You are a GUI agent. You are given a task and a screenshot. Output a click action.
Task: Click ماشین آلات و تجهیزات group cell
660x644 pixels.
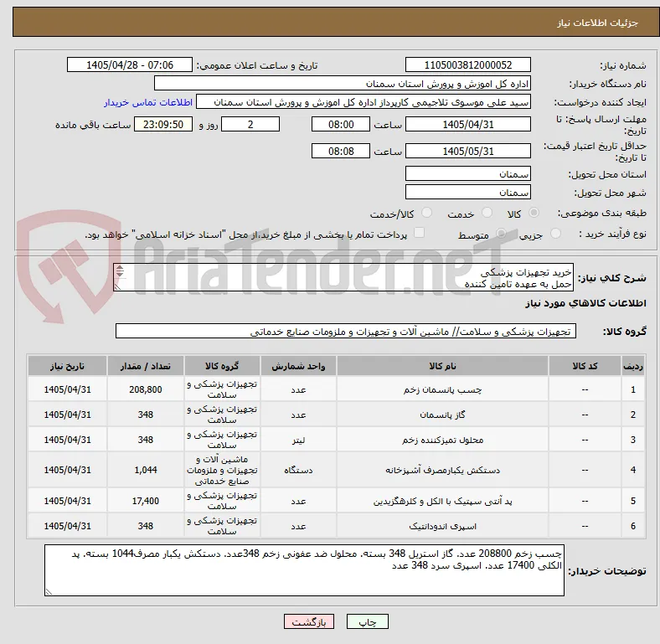[x=222, y=470]
